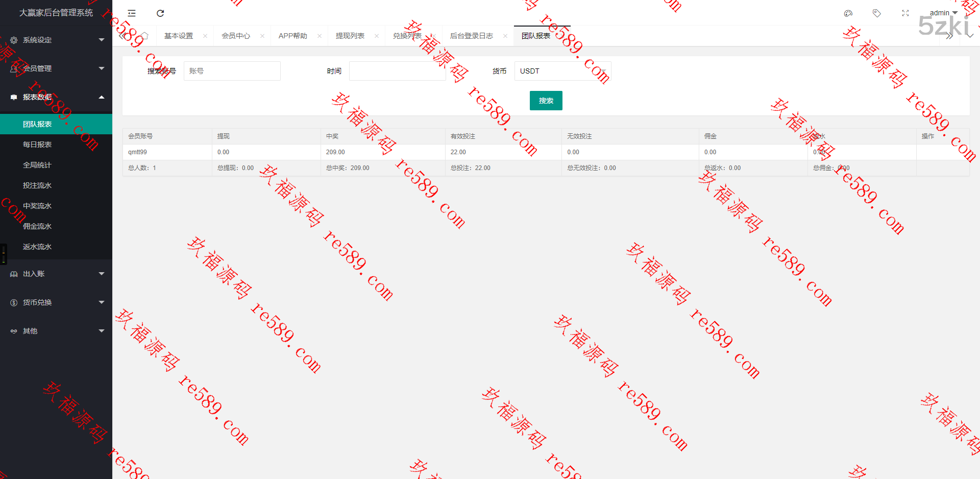Click the green 搜索 button
Image resolution: width=980 pixels, height=479 pixels.
coord(546,101)
